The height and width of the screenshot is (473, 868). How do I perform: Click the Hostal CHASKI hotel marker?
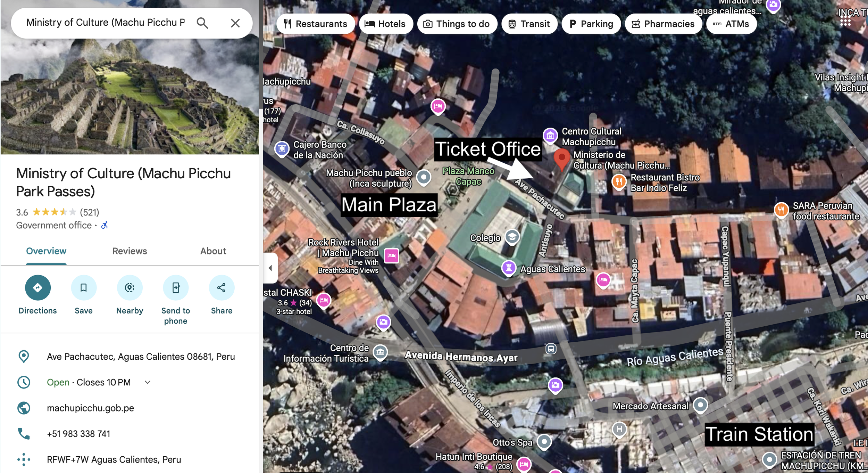(324, 300)
